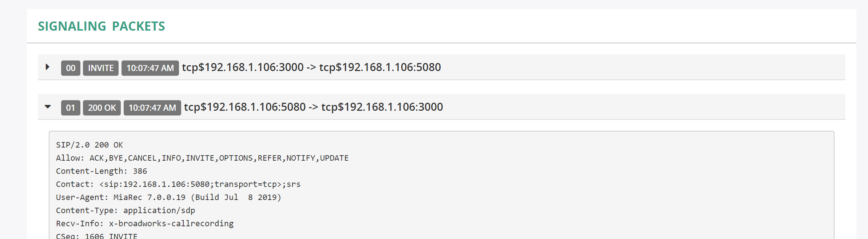Click the 10:07:47 AM badge on 200 OK row
The image size is (868, 239).
pyautogui.click(x=152, y=108)
